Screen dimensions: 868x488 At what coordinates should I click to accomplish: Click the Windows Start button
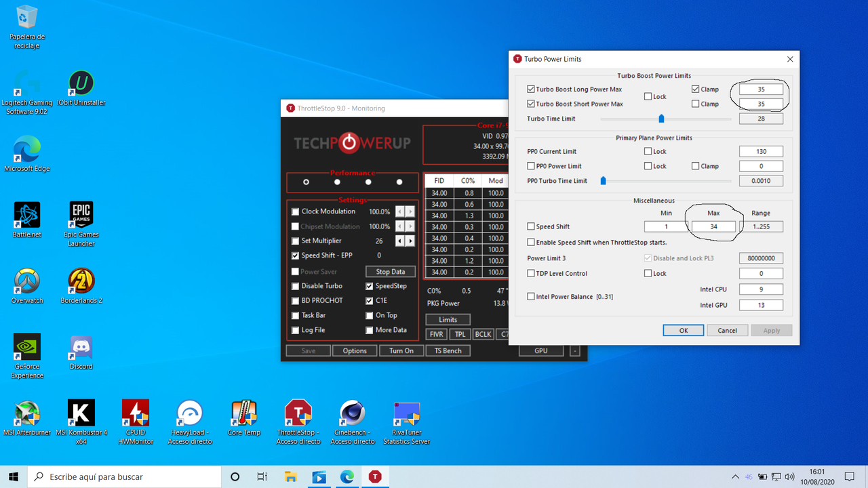point(14,476)
